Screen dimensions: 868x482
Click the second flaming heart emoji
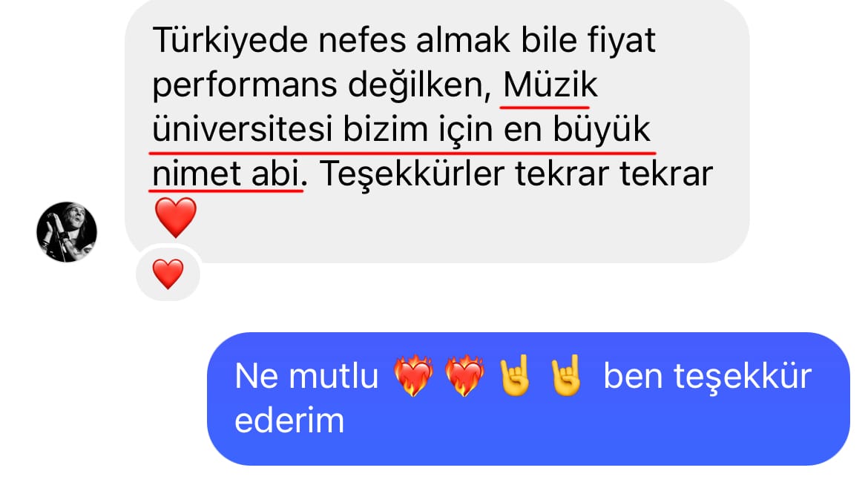pos(464,376)
